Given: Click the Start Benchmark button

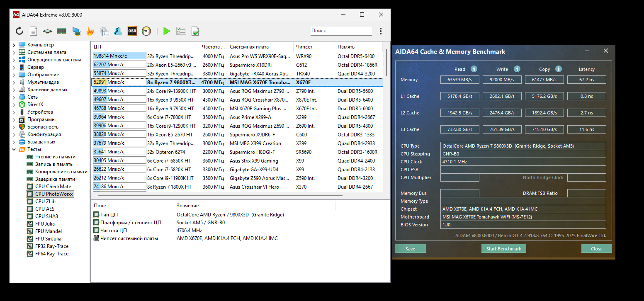Looking at the screenshot, I should click(x=503, y=249).
